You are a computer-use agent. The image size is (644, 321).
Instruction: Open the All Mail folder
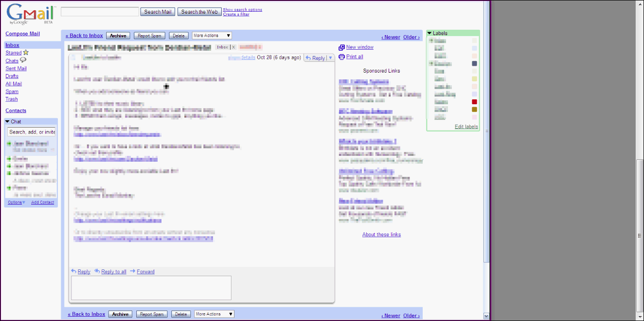14,84
